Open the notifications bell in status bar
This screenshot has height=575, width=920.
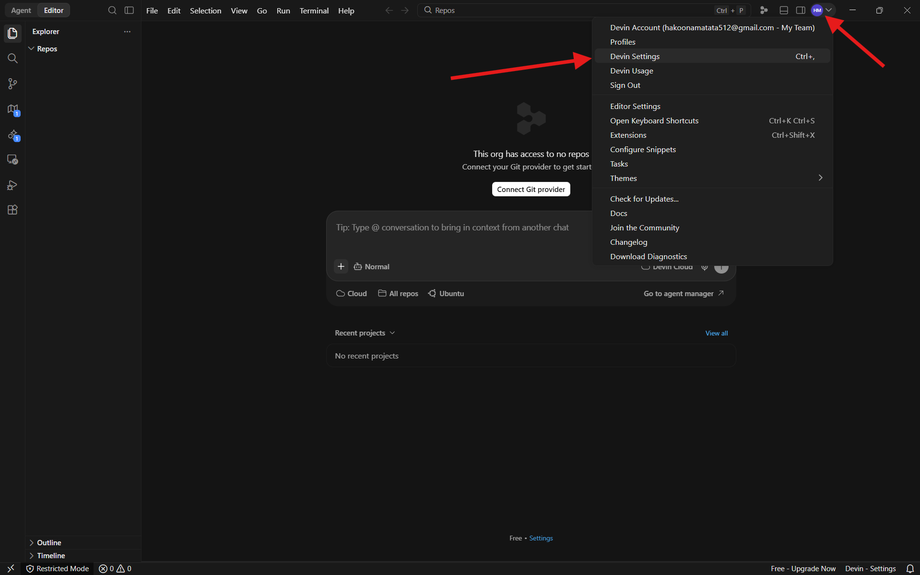click(x=909, y=569)
